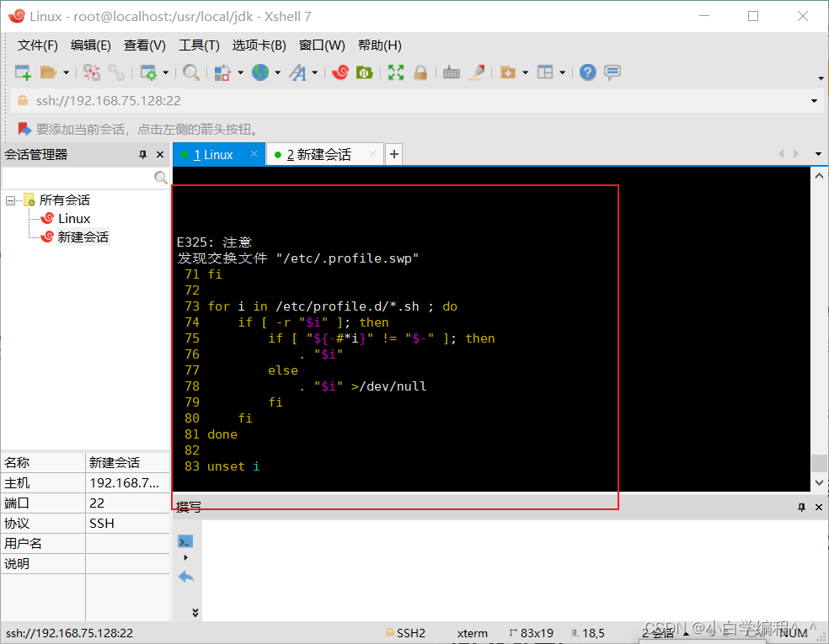Click the new folder plus icon
829x644 pixels.
coord(508,72)
